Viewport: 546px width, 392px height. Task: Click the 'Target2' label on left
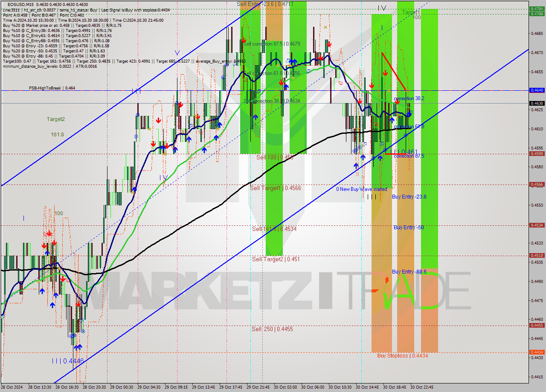[56, 119]
